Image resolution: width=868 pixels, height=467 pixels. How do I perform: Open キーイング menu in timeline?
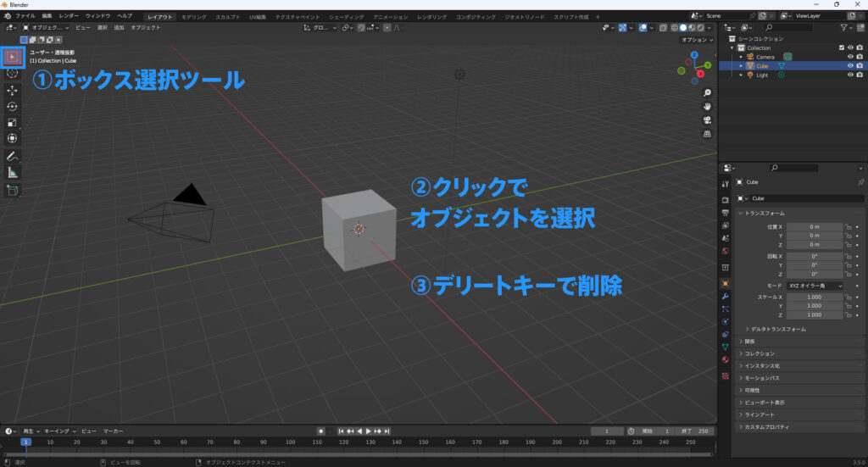click(x=60, y=431)
